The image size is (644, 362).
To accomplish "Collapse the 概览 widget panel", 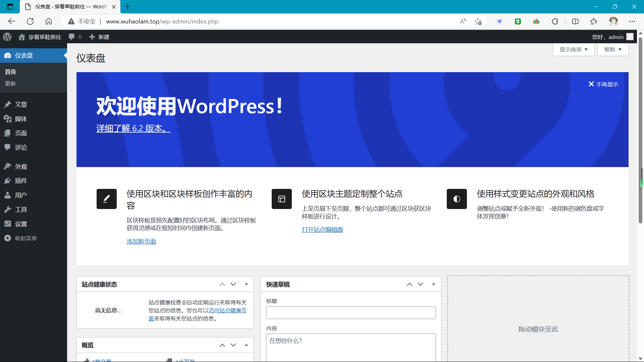I will click(247, 345).
